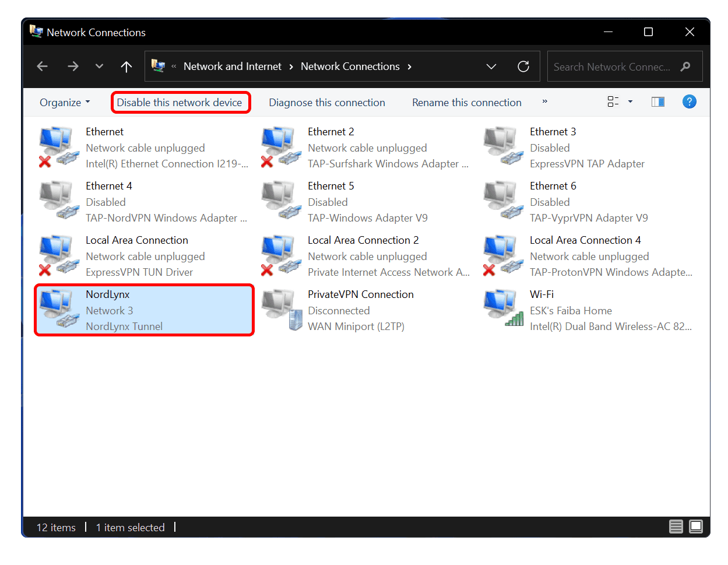This screenshot has width=728, height=565.
Task: Expand the change view options arrow
Action: click(x=630, y=102)
